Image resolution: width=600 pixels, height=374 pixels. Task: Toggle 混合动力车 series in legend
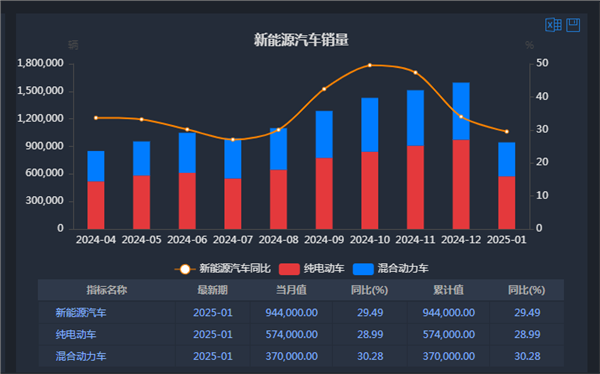click(390, 269)
